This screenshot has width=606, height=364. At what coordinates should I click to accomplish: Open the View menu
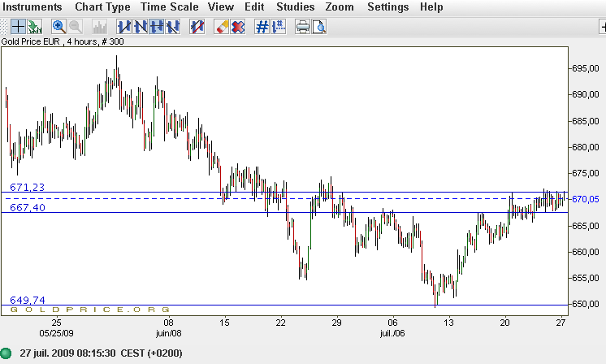pos(221,7)
